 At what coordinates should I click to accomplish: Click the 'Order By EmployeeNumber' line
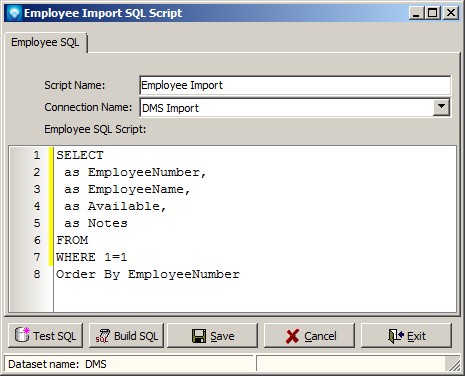click(x=148, y=274)
